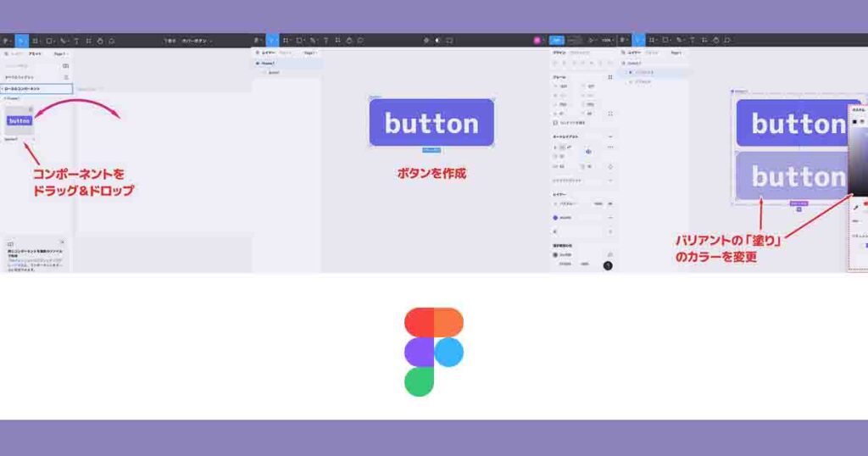Select Hand tool in left Figma screenshot
Image resolution: width=868 pixels, height=456 pixels.
(100, 41)
